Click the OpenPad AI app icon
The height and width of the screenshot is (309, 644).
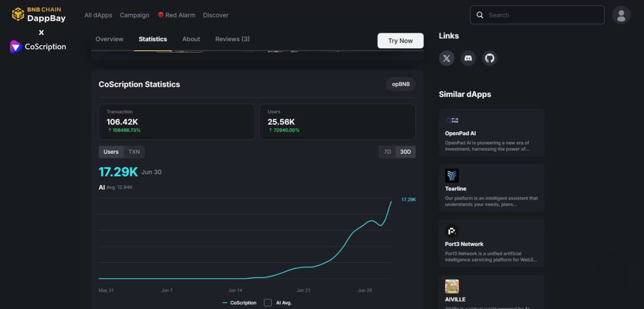pos(452,120)
